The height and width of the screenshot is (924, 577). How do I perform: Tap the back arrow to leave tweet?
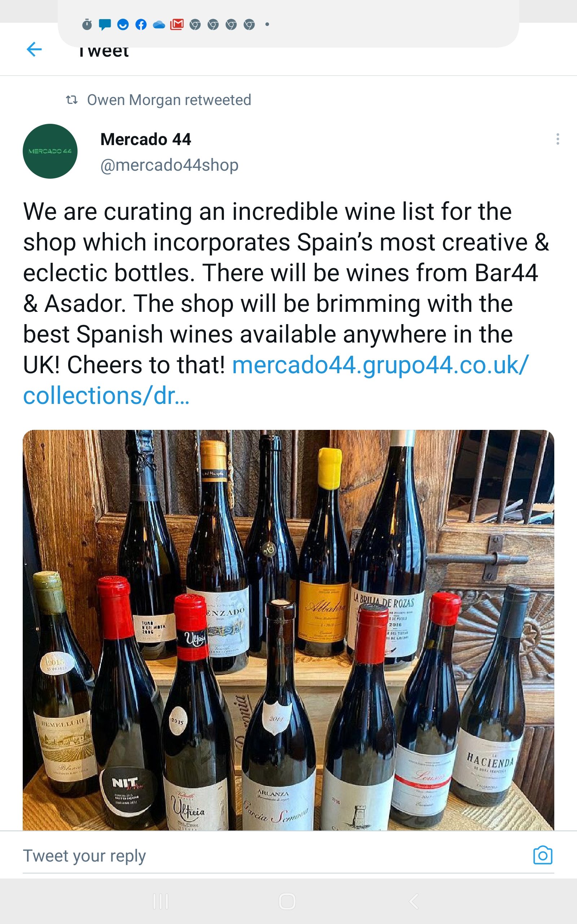pyautogui.click(x=34, y=49)
